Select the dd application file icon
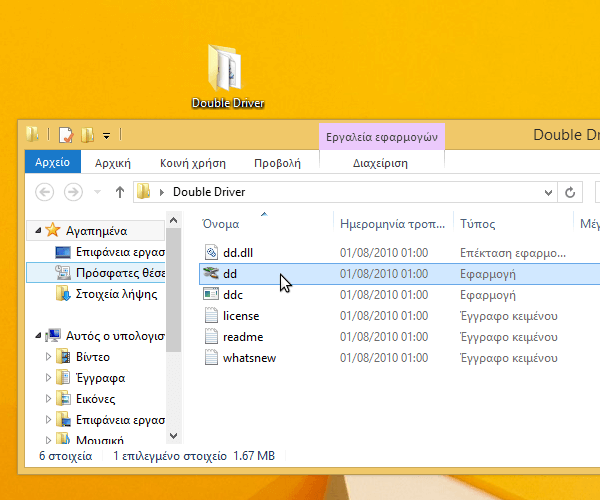The image size is (600, 500). coord(211,273)
